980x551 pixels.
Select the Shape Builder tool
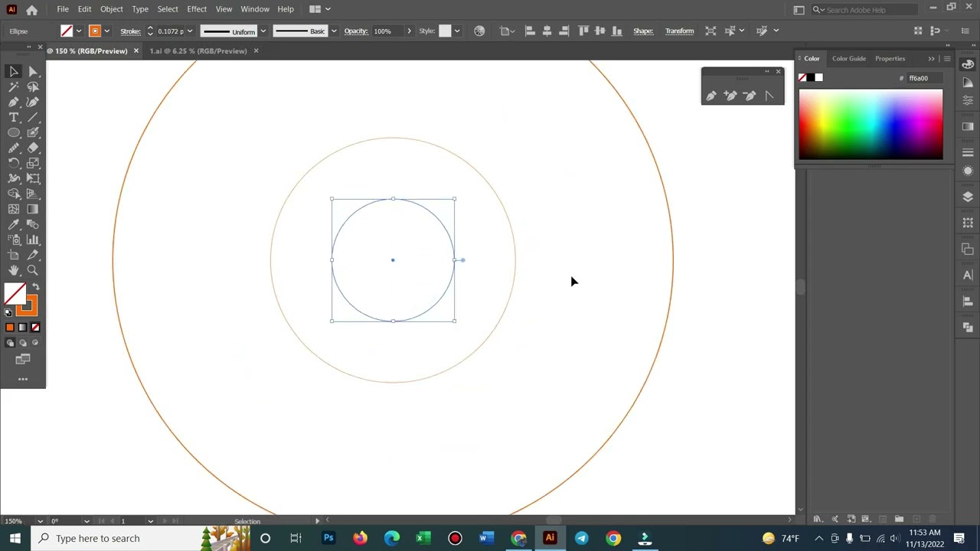14,194
